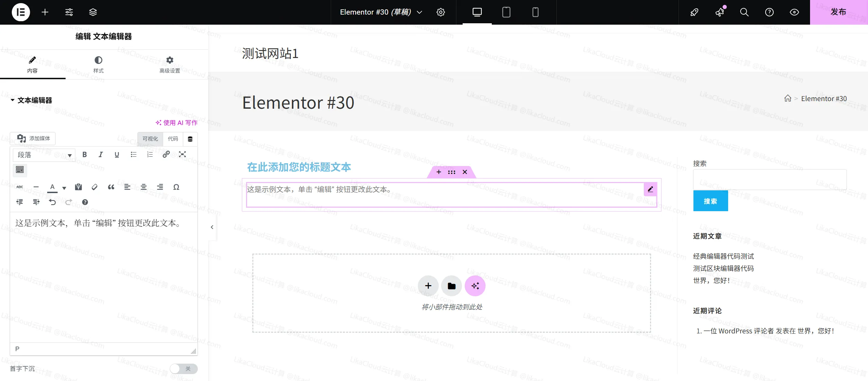
Task: Open the Elementor widgets panel
Action: [x=45, y=12]
